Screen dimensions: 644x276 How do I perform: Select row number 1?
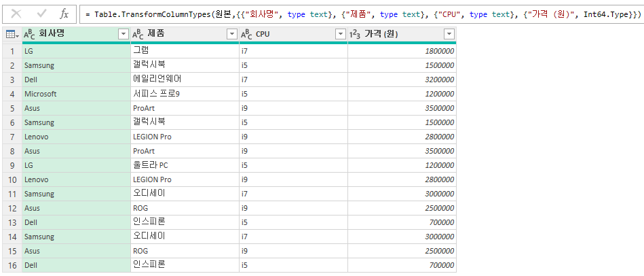[x=12, y=51]
